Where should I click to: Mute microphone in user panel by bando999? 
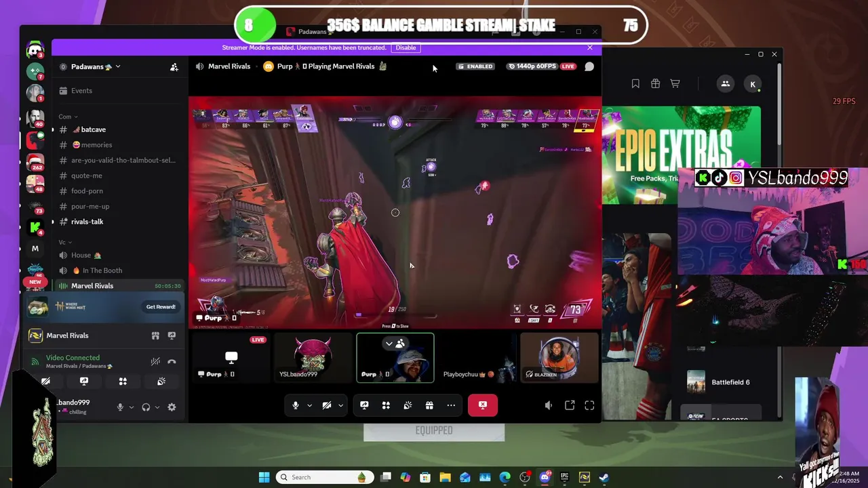coord(120,407)
